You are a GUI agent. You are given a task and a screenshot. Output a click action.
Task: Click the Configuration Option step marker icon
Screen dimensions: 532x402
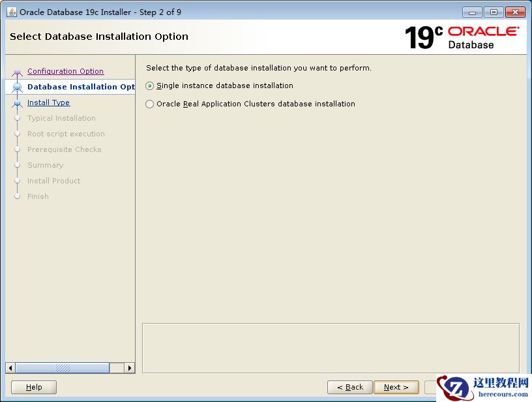tap(17, 72)
